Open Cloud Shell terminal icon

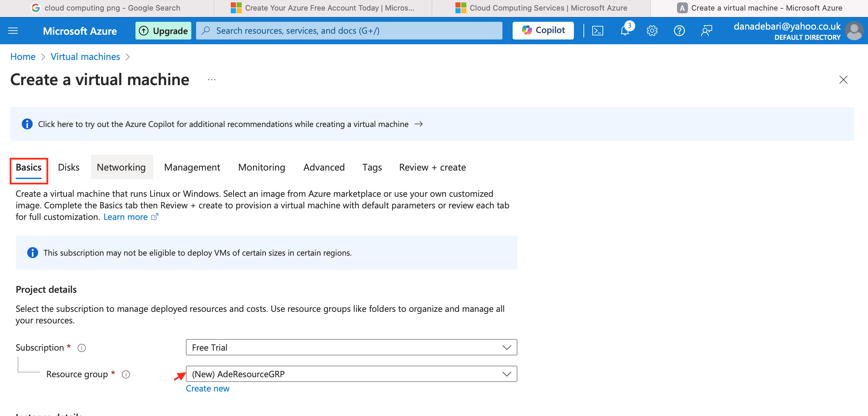click(598, 31)
